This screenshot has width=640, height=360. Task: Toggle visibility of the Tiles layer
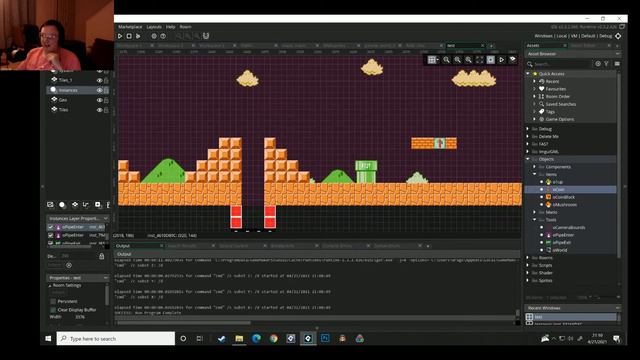99,110
